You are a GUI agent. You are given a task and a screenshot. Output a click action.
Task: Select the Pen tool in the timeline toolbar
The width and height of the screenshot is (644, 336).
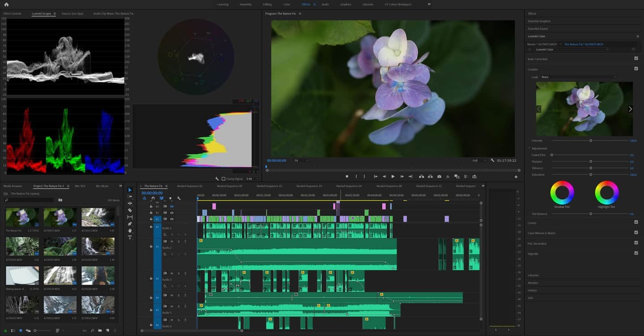pos(130,224)
